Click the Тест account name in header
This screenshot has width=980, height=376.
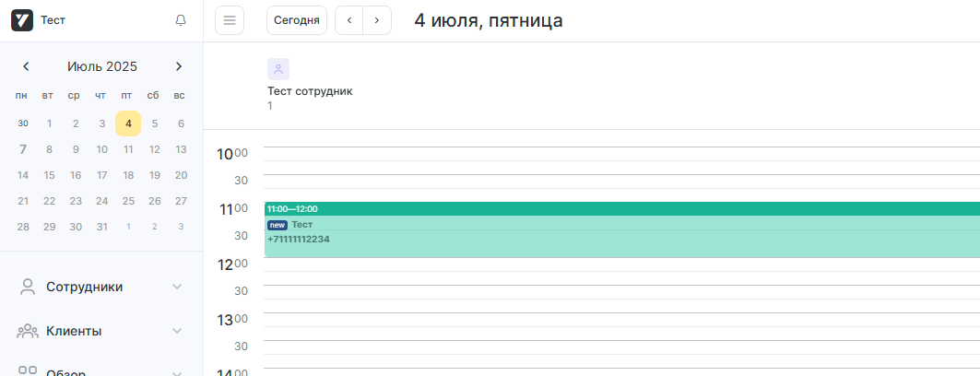(x=53, y=20)
